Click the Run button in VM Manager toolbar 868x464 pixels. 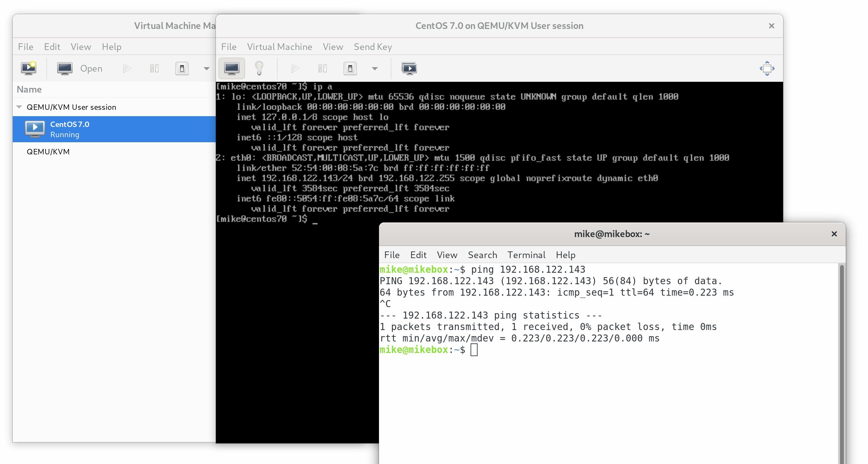coord(127,68)
